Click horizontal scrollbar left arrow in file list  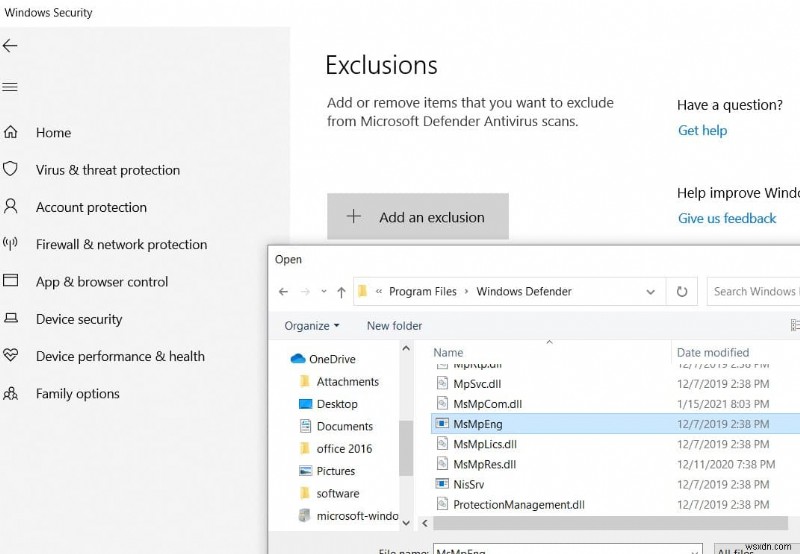[x=424, y=523]
